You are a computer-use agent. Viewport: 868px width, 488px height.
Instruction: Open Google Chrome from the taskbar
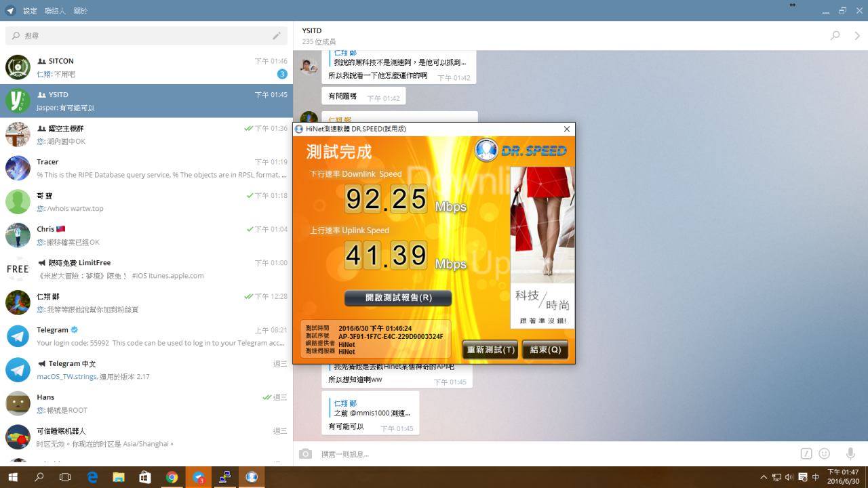172,477
